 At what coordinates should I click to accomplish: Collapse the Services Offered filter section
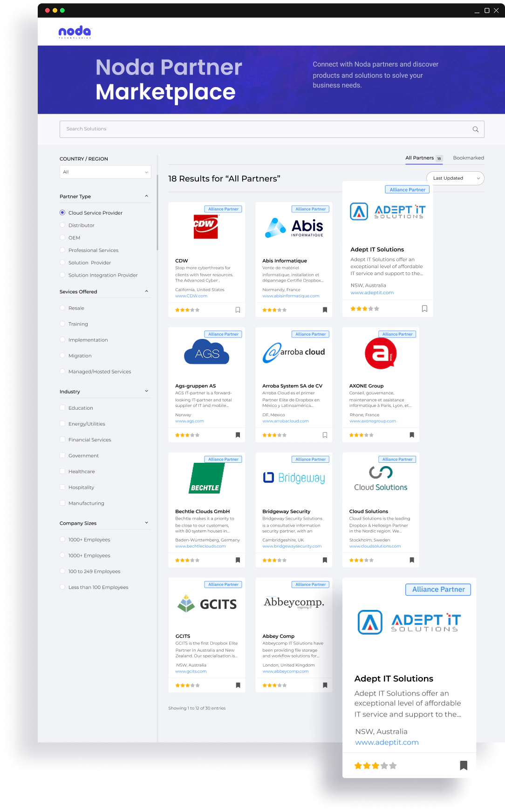tap(146, 291)
